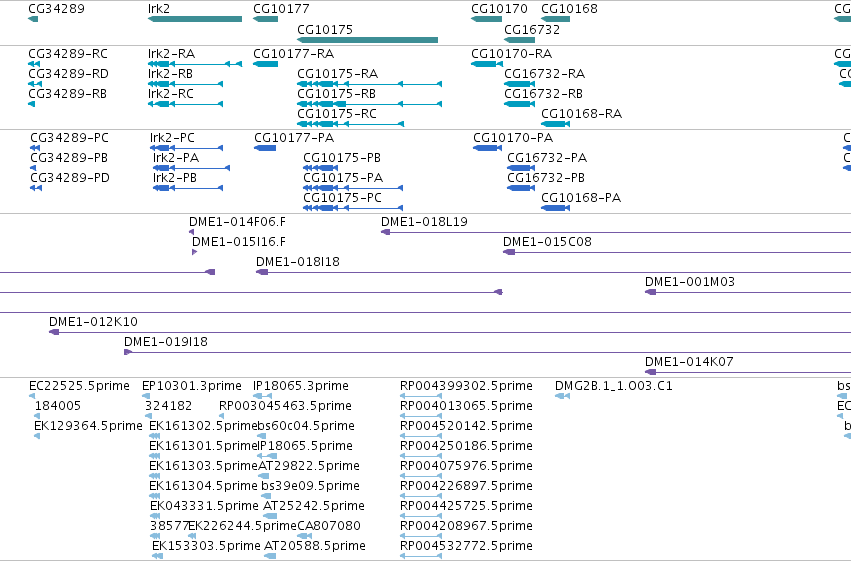Select transcript CG10168-RA
Image resolution: width=851 pixels, height=561 pixels.
coord(582,114)
